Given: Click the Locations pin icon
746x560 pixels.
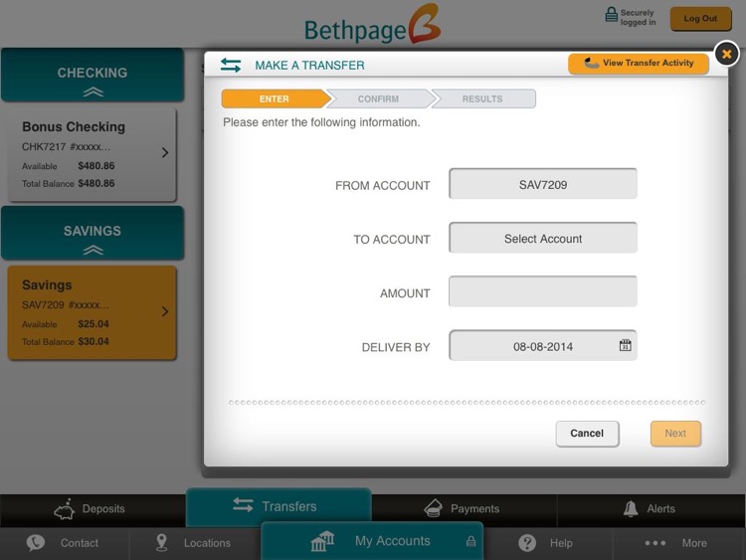Looking at the screenshot, I should (x=162, y=542).
